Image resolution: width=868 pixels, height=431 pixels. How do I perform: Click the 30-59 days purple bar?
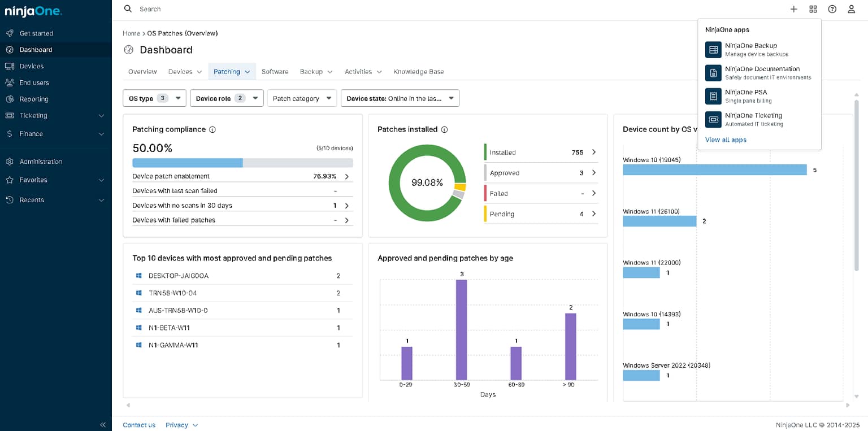tap(462, 330)
